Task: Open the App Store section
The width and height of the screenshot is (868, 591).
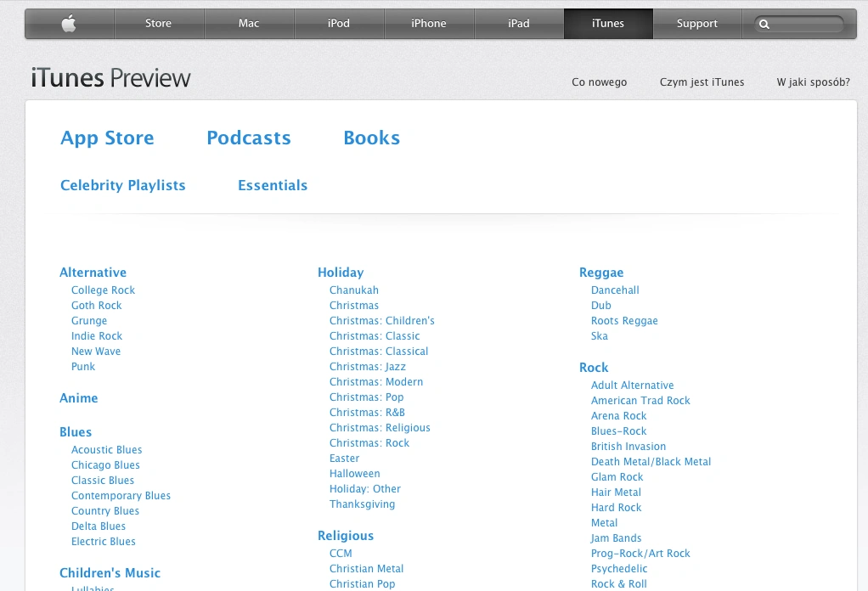Action: pyautogui.click(x=107, y=138)
